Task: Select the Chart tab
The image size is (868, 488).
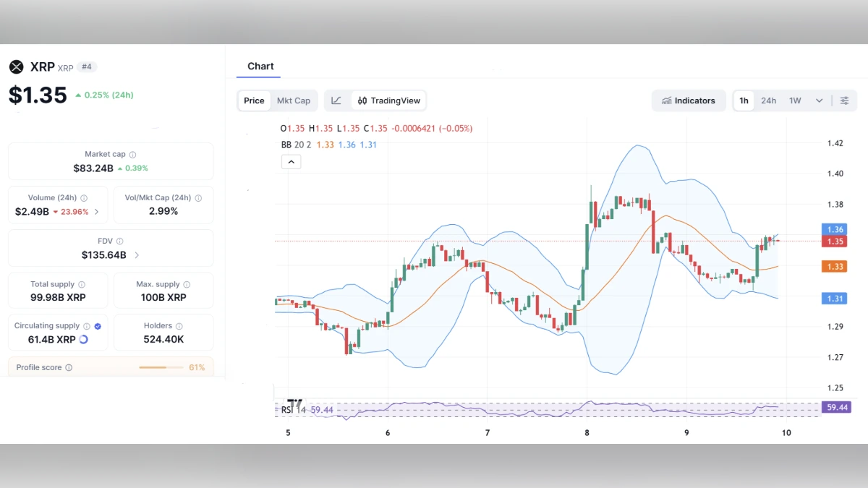Action: tap(260, 66)
